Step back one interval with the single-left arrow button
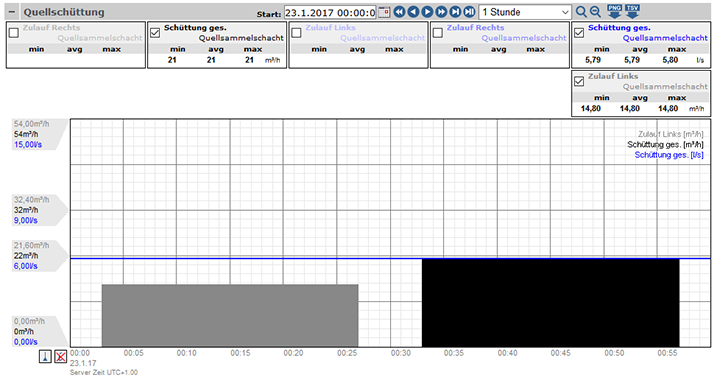This screenshot has width=720, height=380. coord(413,12)
